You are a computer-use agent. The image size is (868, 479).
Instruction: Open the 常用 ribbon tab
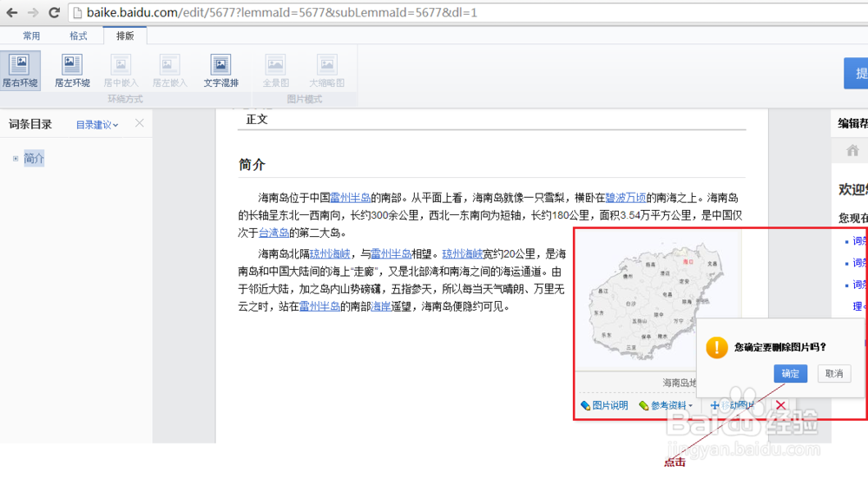coord(31,36)
